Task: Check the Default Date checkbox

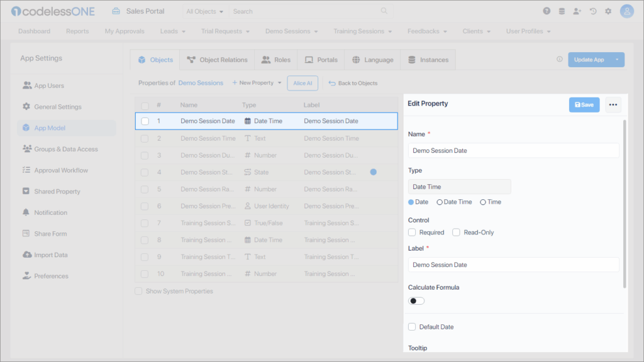Action: pos(412,327)
